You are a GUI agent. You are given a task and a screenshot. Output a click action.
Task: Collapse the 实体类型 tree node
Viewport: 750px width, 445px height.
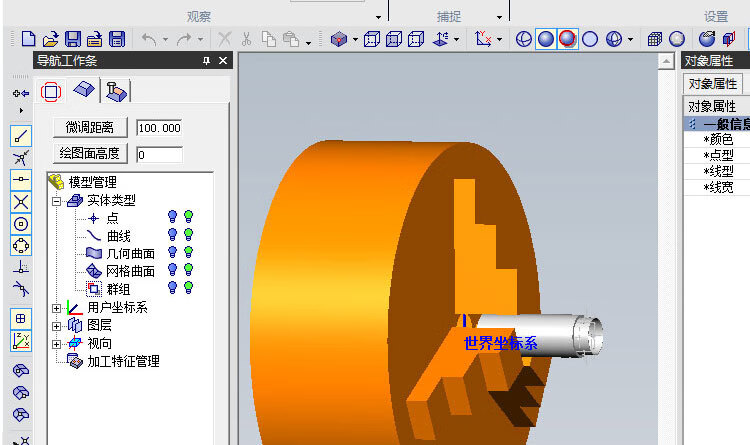tap(56, 201)
